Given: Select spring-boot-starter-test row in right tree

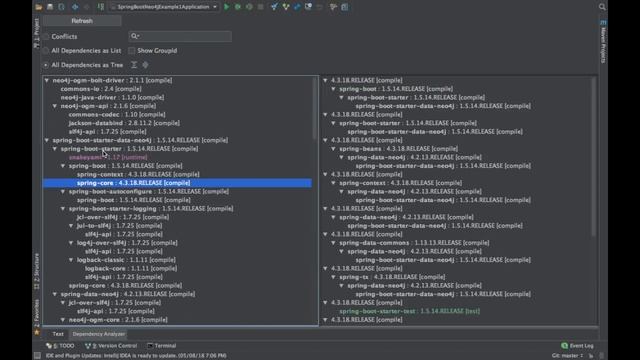Looking at the screenshot, I should point(409,311).
